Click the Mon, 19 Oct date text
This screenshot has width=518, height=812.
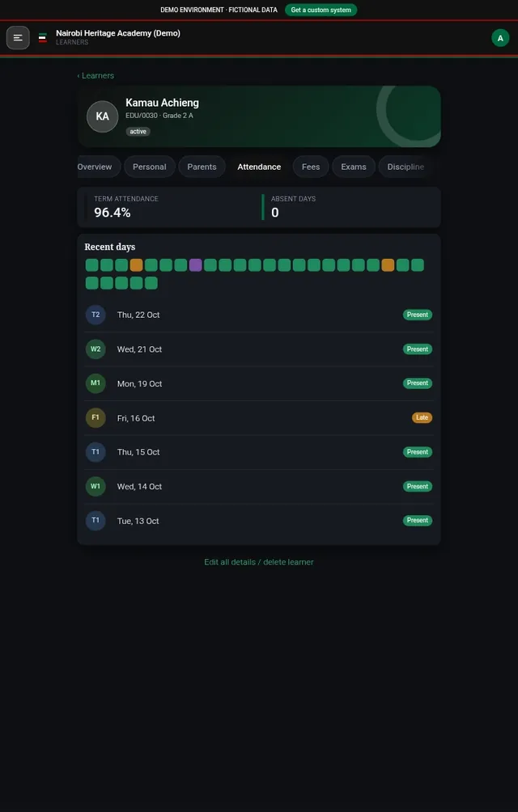139,383
